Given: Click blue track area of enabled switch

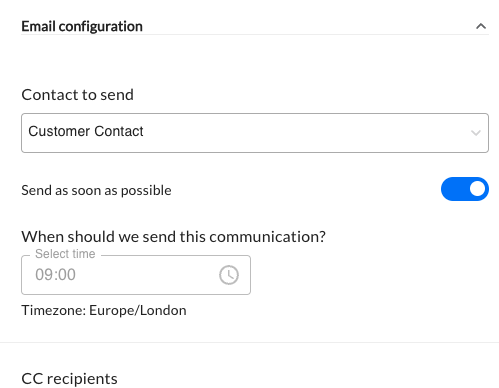Looking at the screenshot, I should 454,189.
